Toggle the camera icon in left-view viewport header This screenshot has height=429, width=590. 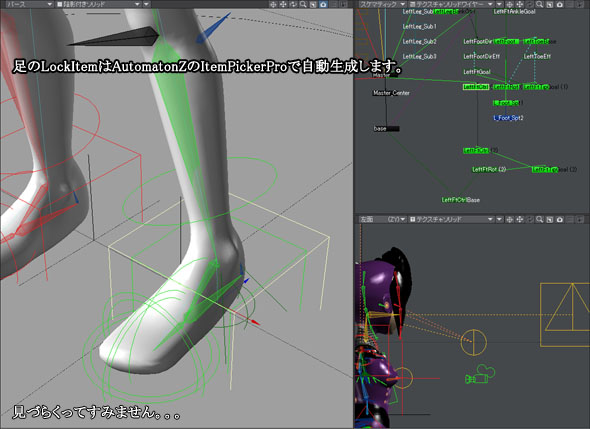pyautogui.click(x=560, y=219)
